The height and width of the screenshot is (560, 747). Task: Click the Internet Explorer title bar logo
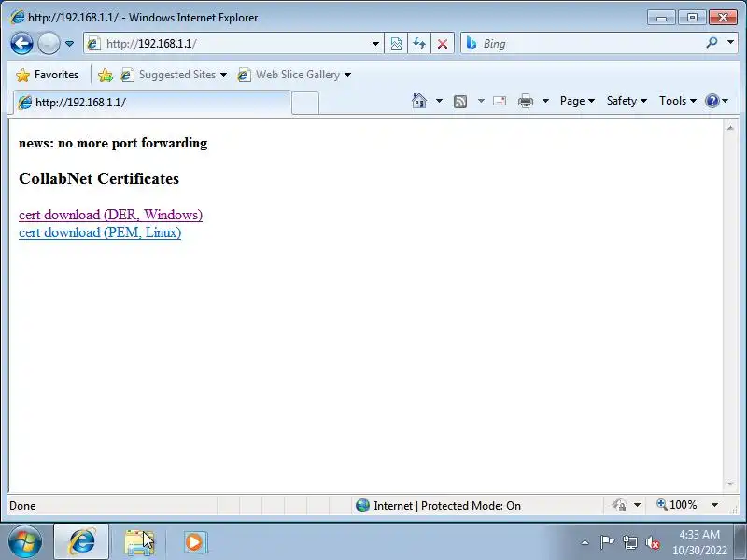(17, 17)
